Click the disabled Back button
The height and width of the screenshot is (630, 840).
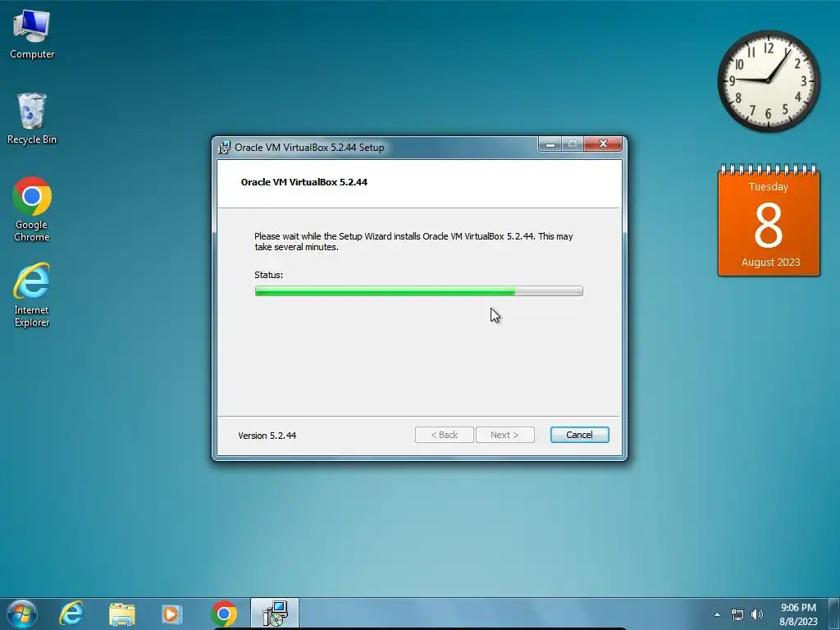click(444, 435)
